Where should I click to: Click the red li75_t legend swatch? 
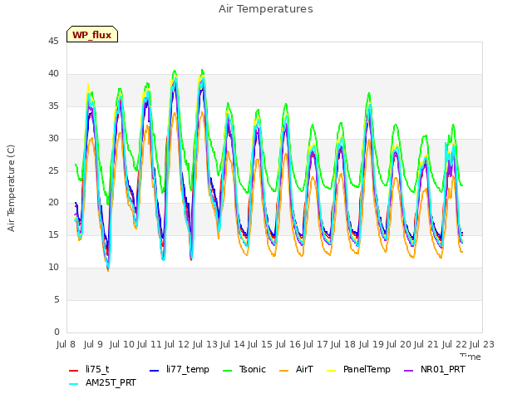point(74,371)
